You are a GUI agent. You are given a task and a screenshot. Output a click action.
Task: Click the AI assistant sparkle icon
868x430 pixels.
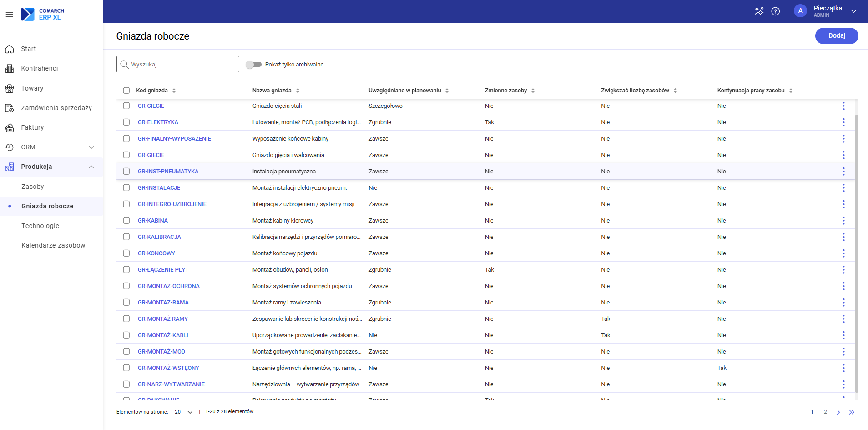(x=759, y=11)
